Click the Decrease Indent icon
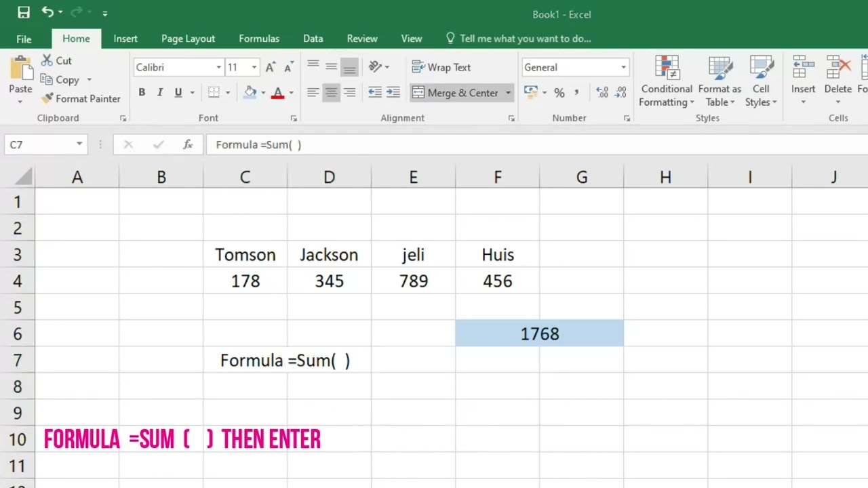Viewport: 868px width, 488px height. 374,92
